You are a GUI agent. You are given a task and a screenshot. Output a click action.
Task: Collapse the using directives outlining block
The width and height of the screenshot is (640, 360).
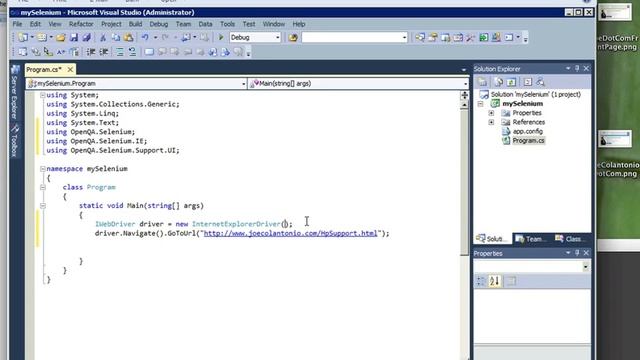click(42, 95)
